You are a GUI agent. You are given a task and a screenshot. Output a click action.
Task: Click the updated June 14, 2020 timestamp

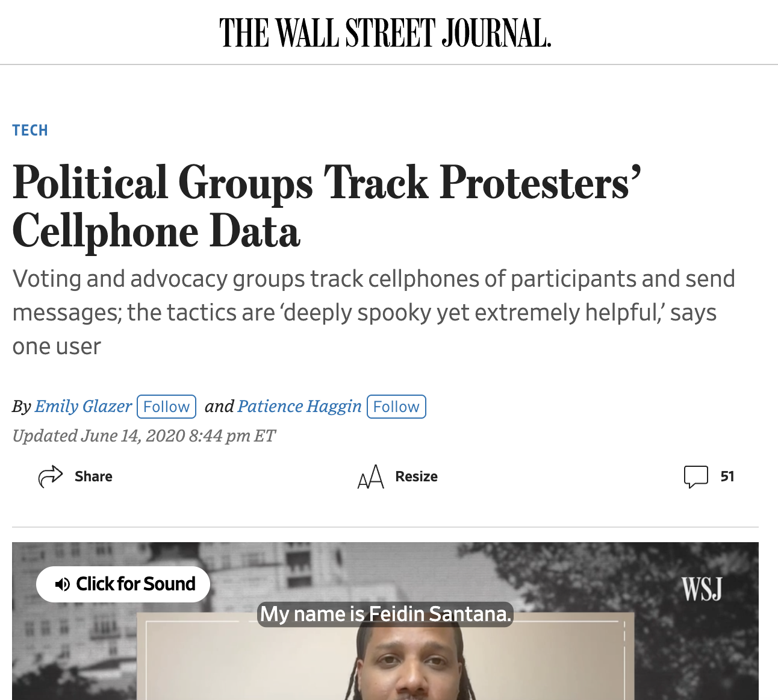[x=144, y=436]
